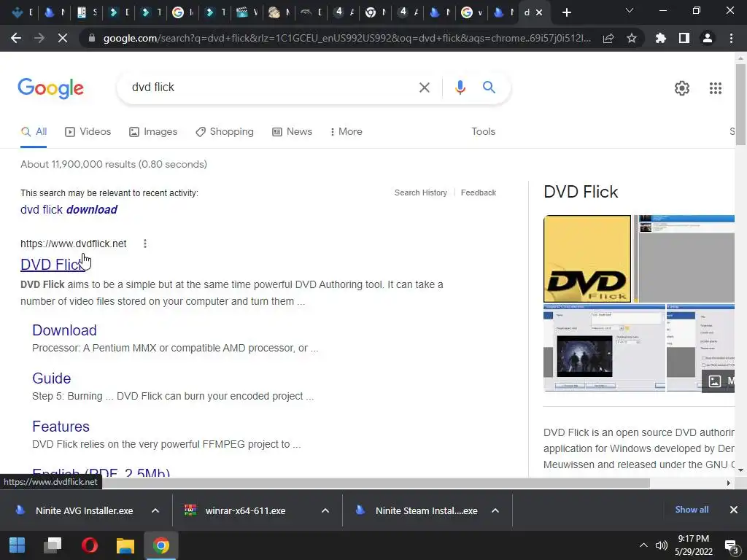Open the Download sitelink

pos(64,330)
